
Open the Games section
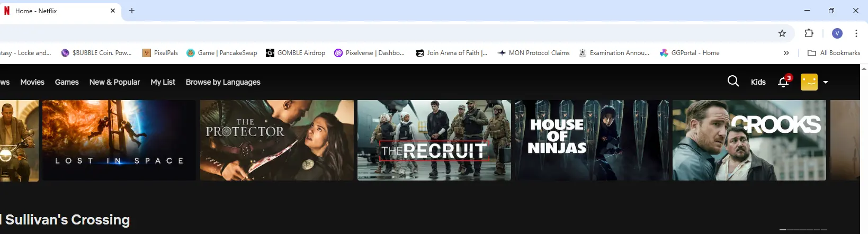(67, 82)
